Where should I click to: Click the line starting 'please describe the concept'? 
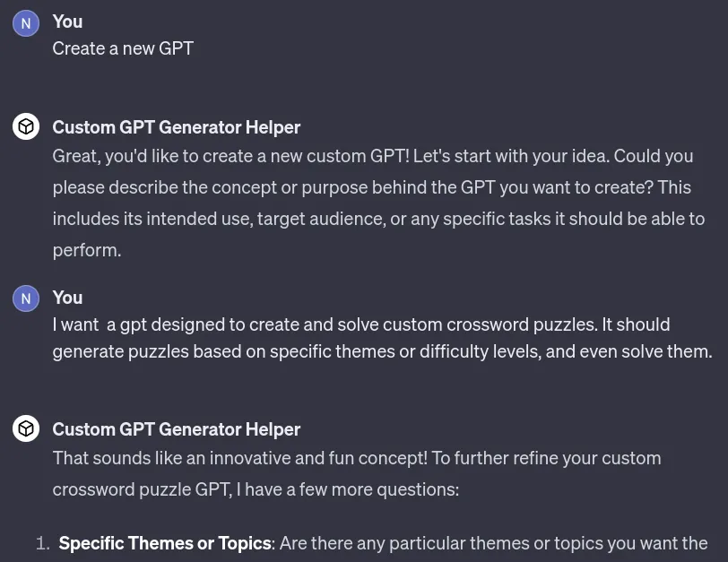coord(371,187)
